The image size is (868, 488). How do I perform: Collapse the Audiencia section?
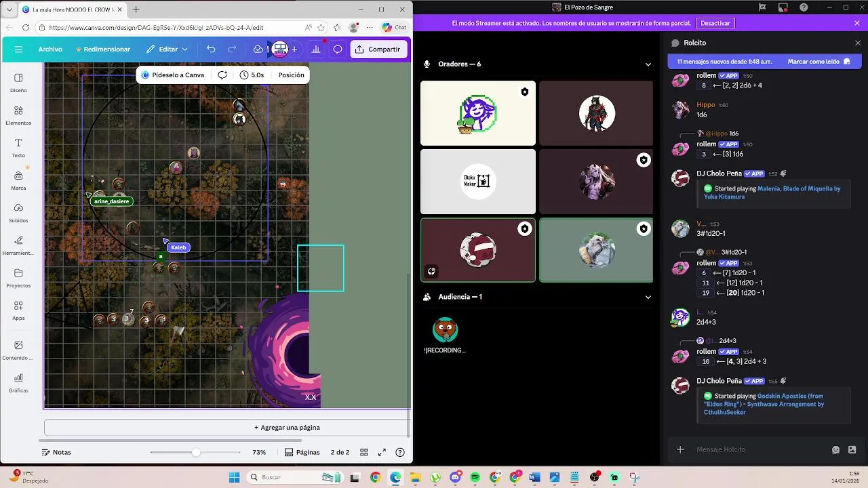(648, 297)
